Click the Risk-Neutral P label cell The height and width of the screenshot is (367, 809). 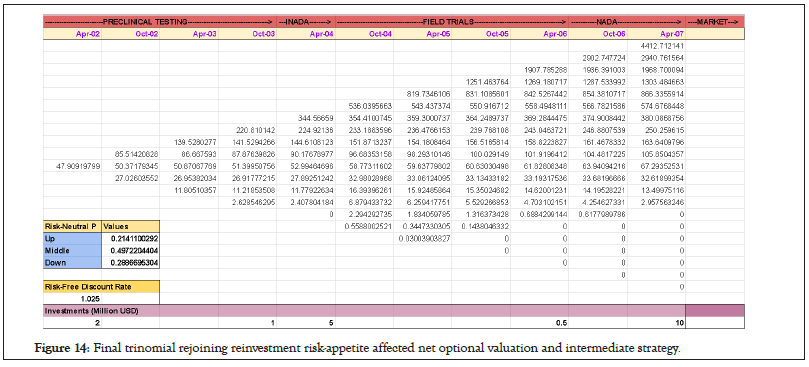72,226
